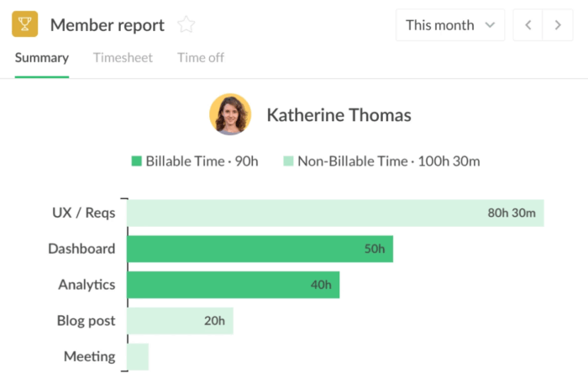Go to previous month with left arrow
This screenshot has height=389, width=588.
point(528,25)
